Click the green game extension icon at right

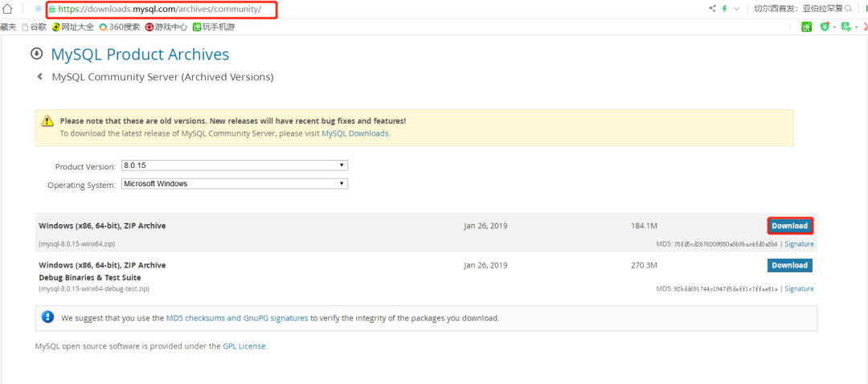(x=807, y=27)
